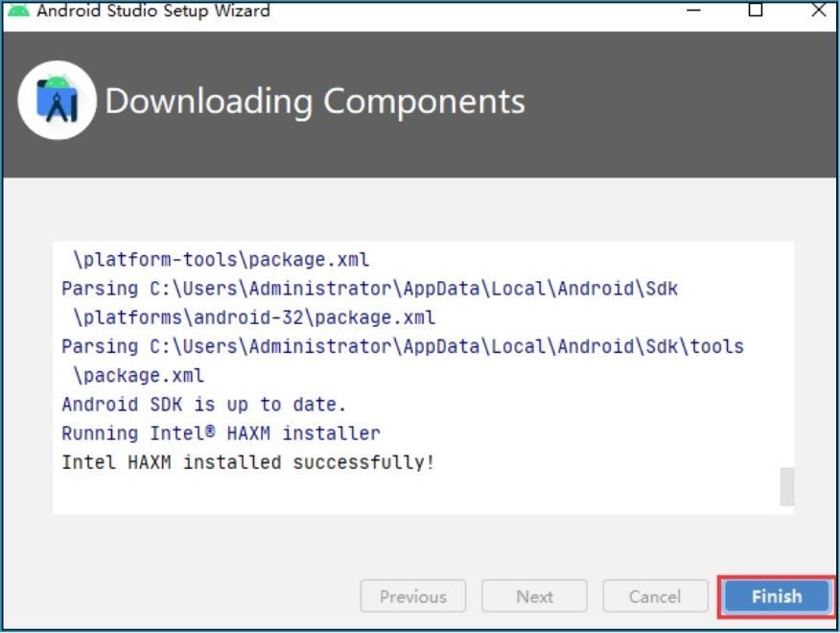Click the Android Studio logo in header
Image resolution: width=840 pixels, height=633 pixels.
tap(57, 101)
